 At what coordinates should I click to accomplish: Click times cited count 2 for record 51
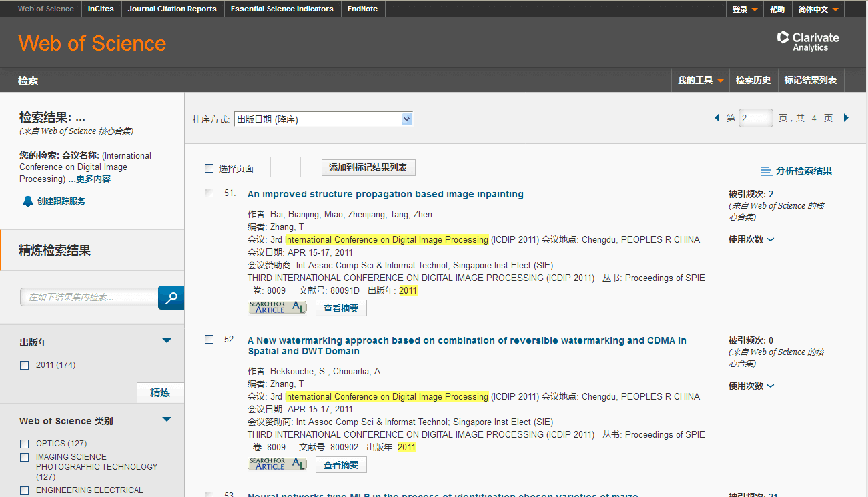[x=771, y=194]
